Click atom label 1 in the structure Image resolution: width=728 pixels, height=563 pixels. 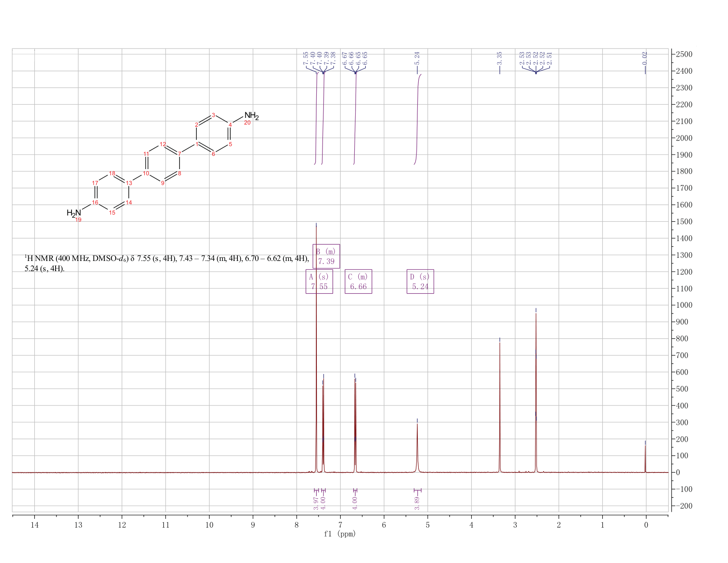click(196, 144)
